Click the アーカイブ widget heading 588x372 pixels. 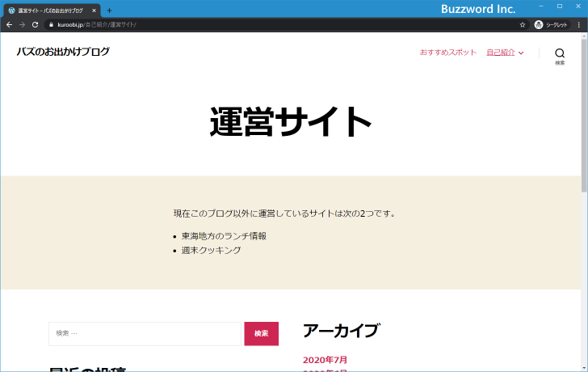(341, 331)
